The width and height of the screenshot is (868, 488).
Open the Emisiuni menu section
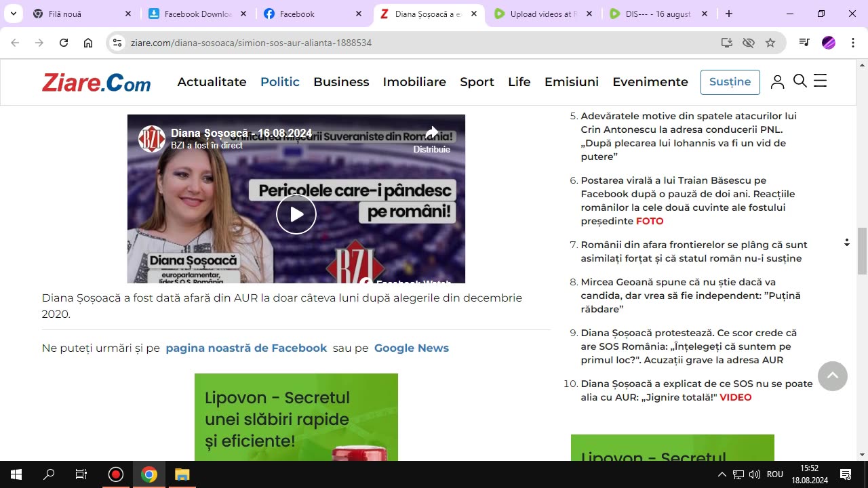(572, 82)
